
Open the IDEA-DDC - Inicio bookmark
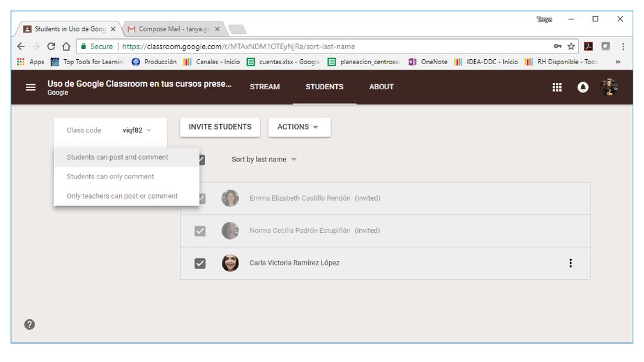pyautogui.click(x=486, y=62)
